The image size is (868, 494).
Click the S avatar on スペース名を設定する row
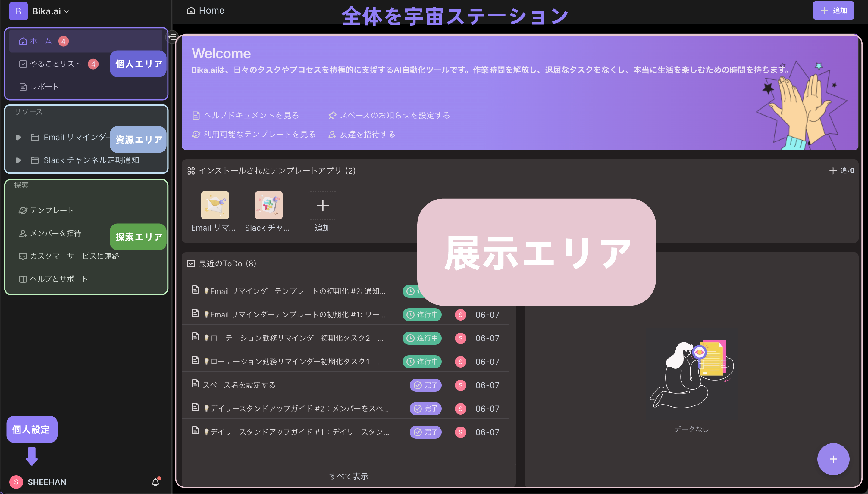point(460,385)
